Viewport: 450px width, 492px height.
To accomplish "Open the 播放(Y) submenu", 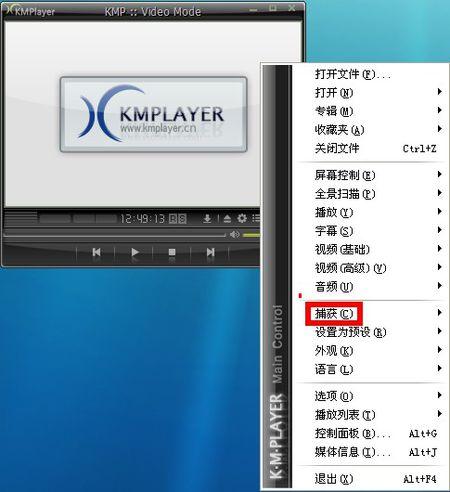I will click(x=371, y=212).
